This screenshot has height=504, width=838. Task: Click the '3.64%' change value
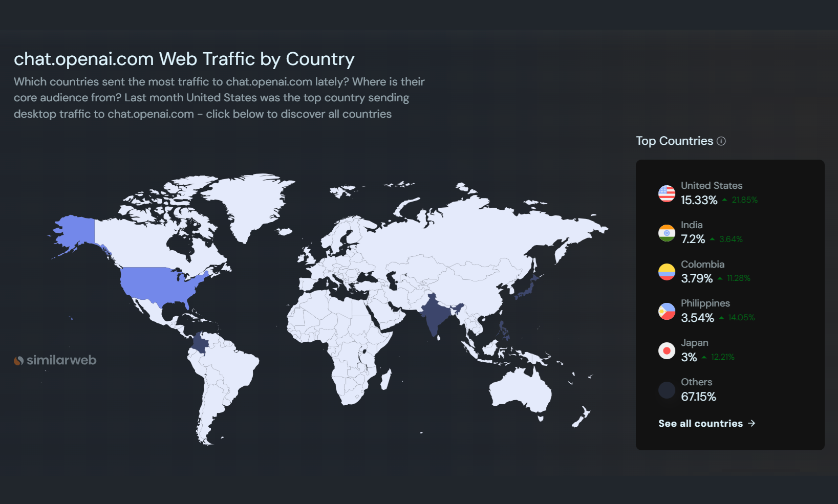coord(731,239)
